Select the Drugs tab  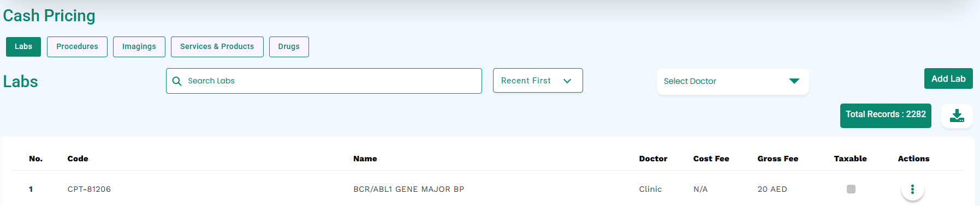point(289,47)
